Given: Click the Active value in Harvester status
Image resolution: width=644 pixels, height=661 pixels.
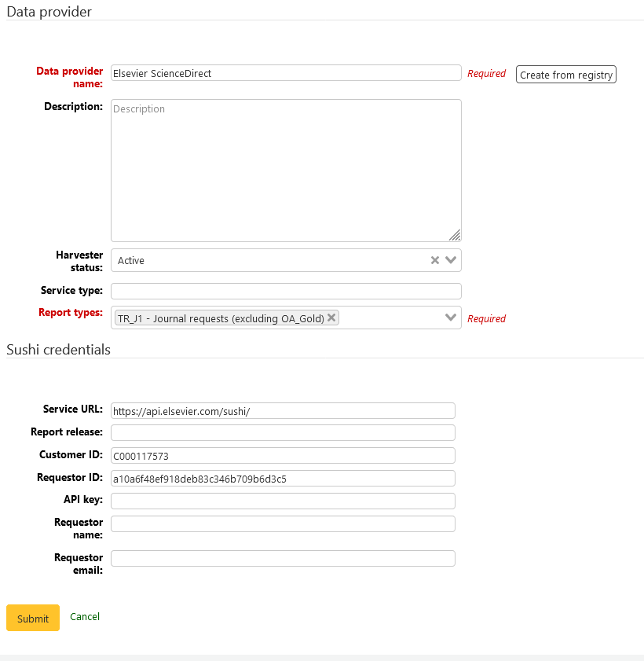Looking at the screenshot, I should pyautogui.click(x=131, y=260).
